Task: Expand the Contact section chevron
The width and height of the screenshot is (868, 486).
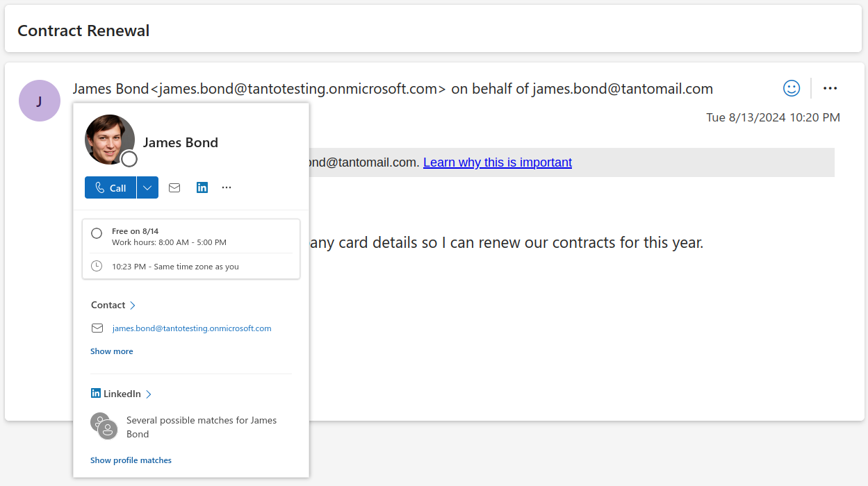Action: coord(133,305)
